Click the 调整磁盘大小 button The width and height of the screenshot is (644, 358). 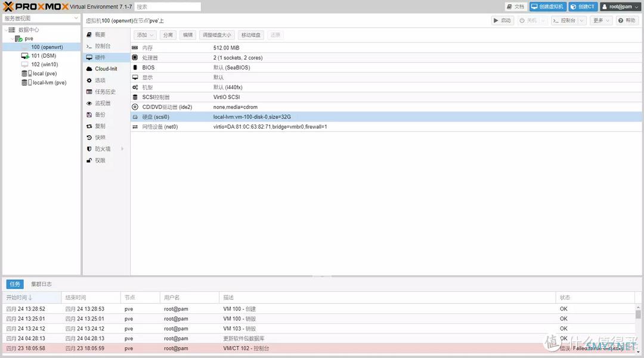point(217,35)
